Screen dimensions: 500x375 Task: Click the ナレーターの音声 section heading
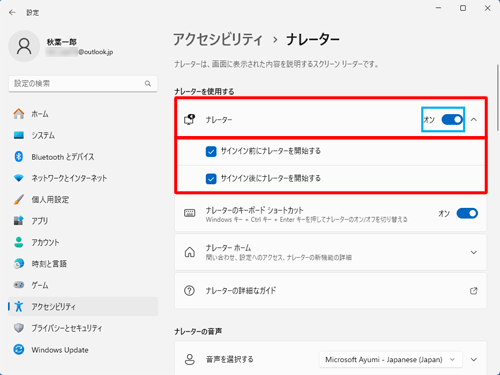[198, 331]
